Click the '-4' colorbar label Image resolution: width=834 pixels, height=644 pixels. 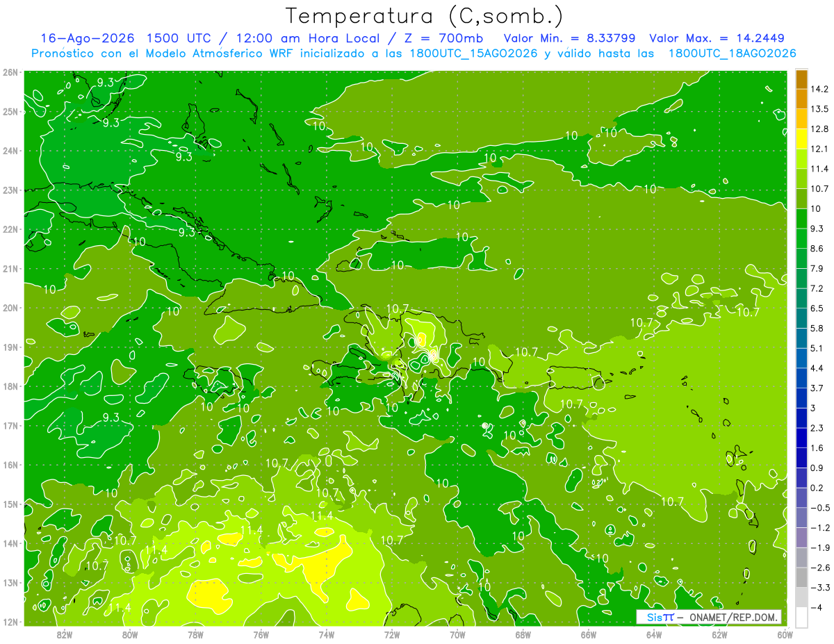pos(816,607)
